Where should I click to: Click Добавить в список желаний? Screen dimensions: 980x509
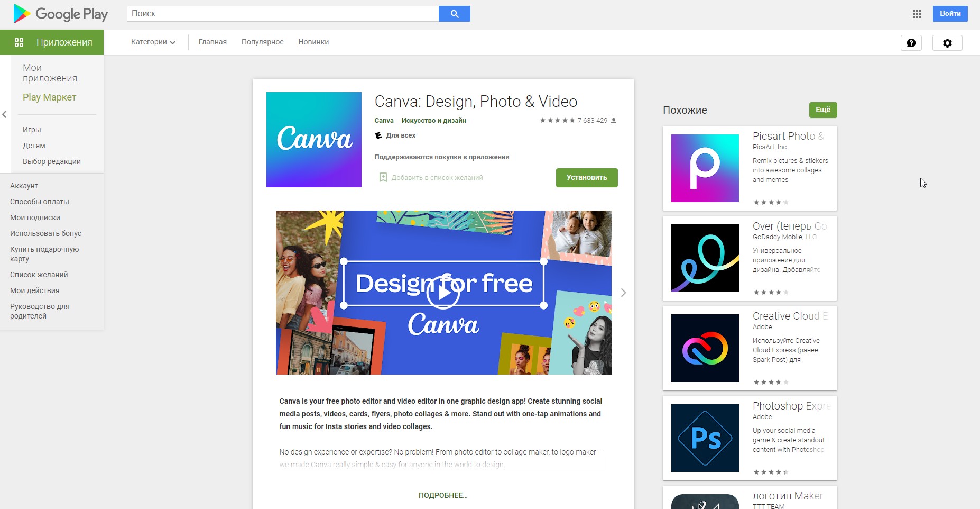pos(437,178)
